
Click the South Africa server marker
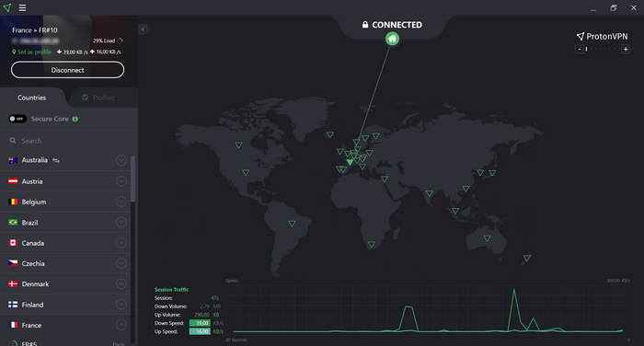point(372,245)
